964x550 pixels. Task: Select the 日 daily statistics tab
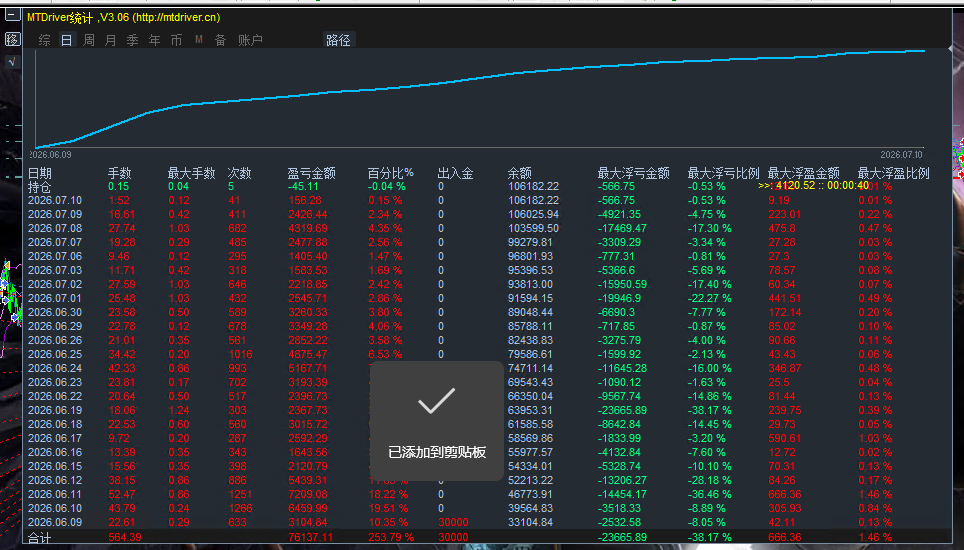(66, 40)
